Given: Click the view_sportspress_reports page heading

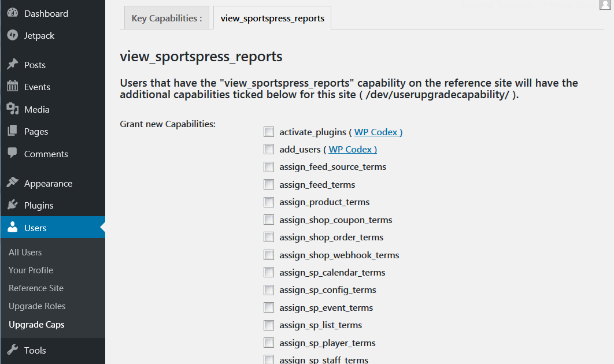Looking at the screenshot, I should 201,57.
